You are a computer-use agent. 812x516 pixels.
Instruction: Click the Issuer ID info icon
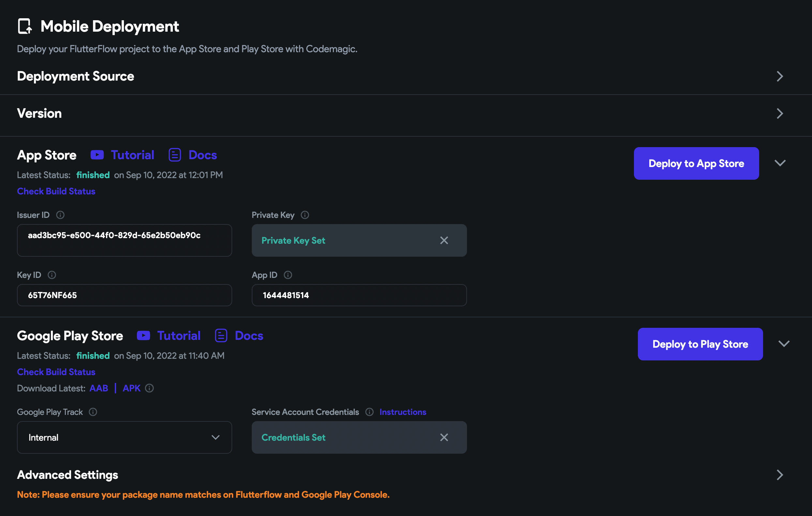(x=60, y=215)
